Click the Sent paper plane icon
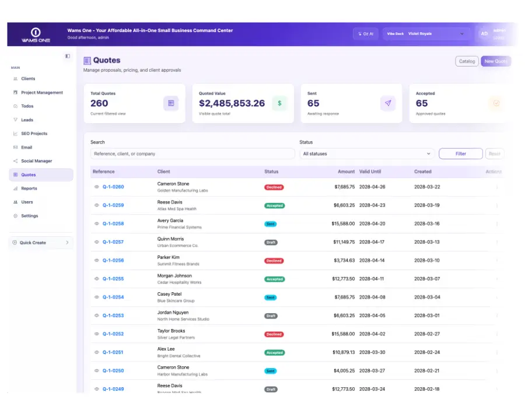 388,103
